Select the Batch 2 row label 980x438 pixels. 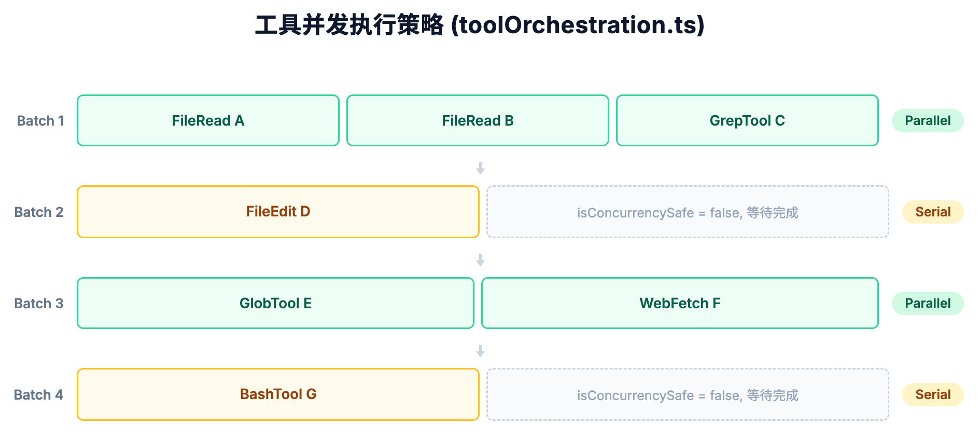click(39, 212)
